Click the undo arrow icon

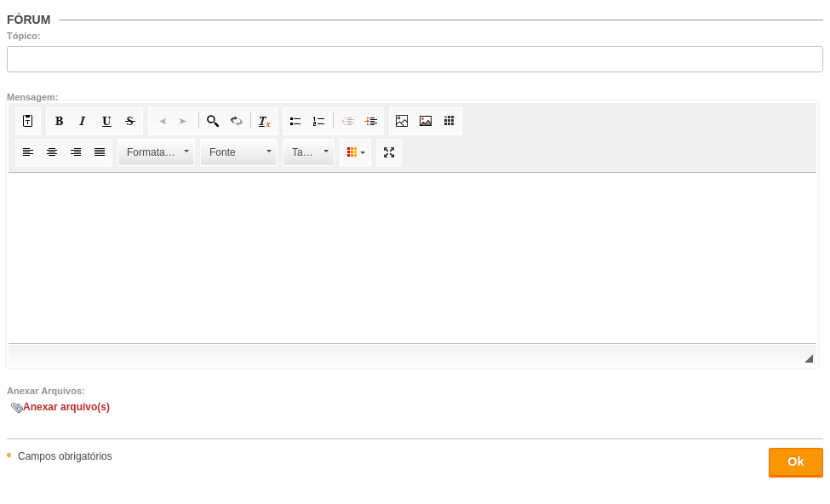point(163,121)
